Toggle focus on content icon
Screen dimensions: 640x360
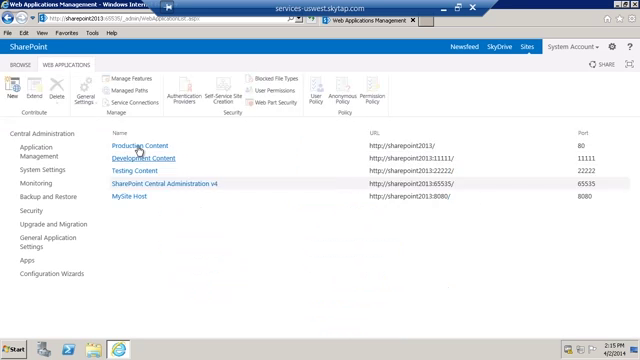pos(629,64)
